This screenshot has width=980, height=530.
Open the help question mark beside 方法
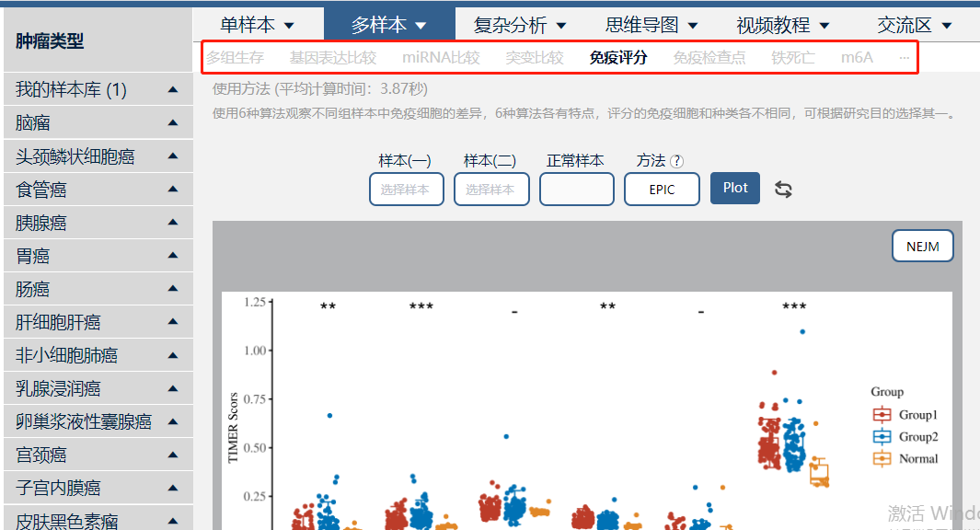pyautogui.click(x=676, y=161)
